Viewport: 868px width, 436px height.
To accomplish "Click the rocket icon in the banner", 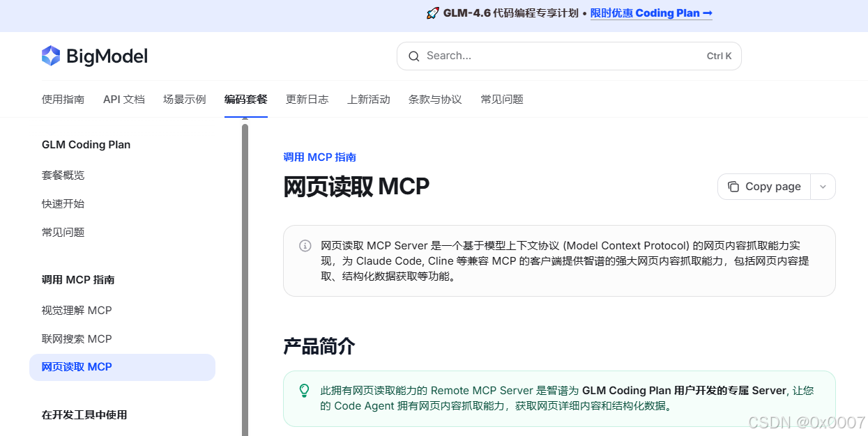I will click(x=432, y=13).
